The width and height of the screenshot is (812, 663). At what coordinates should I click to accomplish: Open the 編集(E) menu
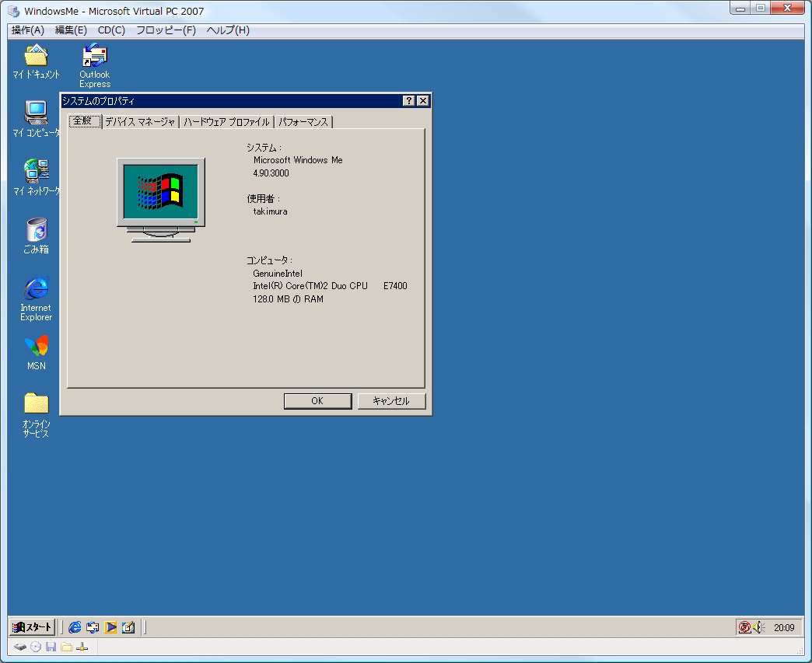(71, 30)
